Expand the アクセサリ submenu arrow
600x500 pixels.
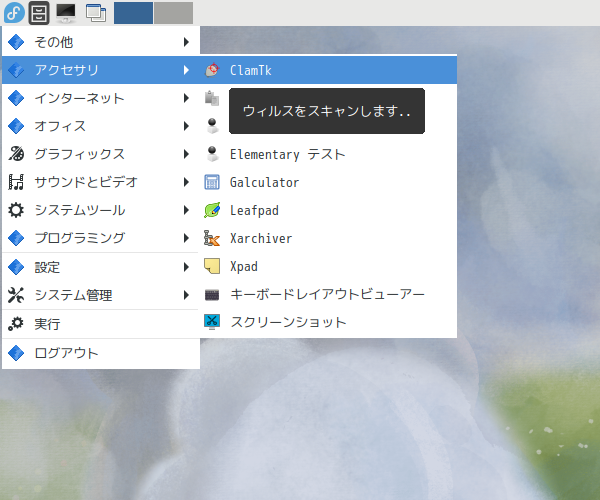[186, 70]
